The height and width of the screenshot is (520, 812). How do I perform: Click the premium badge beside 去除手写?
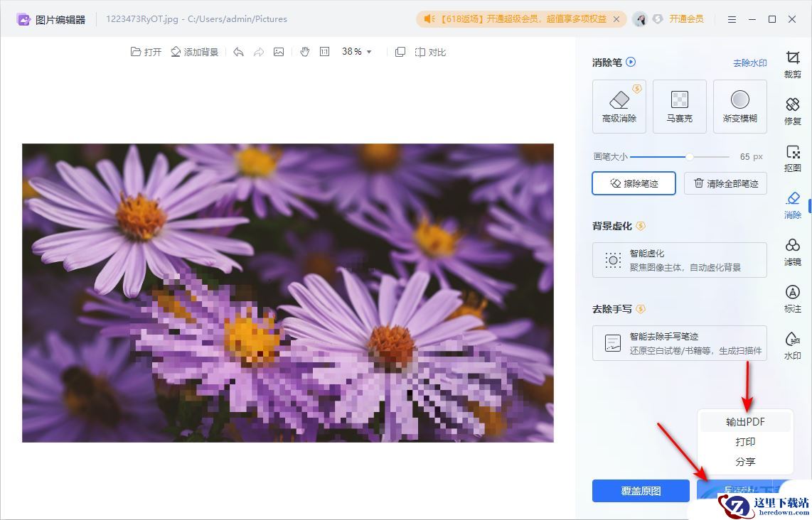coord(641,309)
